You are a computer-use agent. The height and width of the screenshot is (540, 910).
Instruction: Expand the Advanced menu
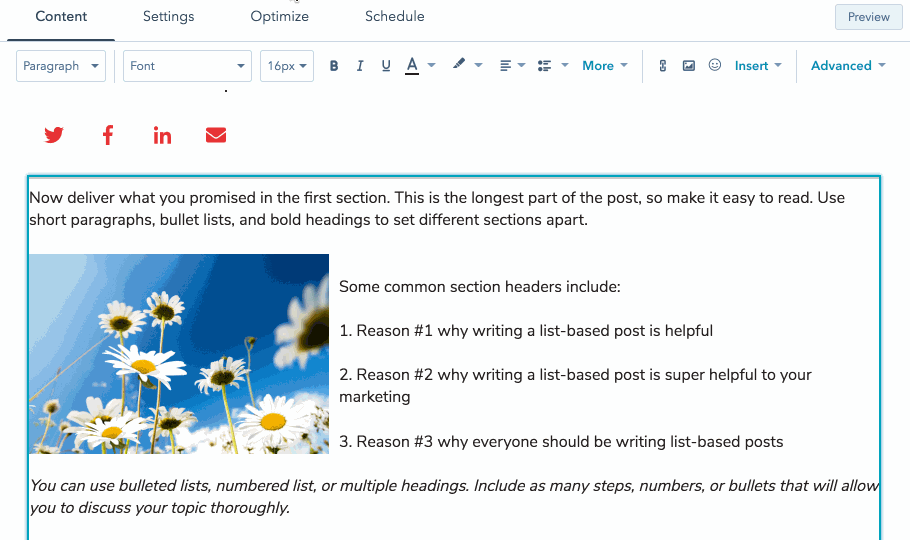point(848,66)
